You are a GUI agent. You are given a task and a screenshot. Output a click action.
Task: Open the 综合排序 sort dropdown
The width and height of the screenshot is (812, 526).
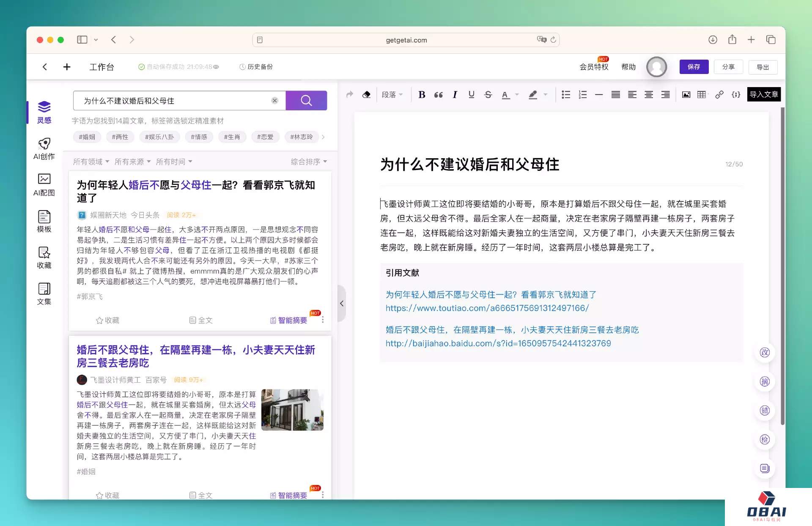pyautogui.click(x=309, y=162)
